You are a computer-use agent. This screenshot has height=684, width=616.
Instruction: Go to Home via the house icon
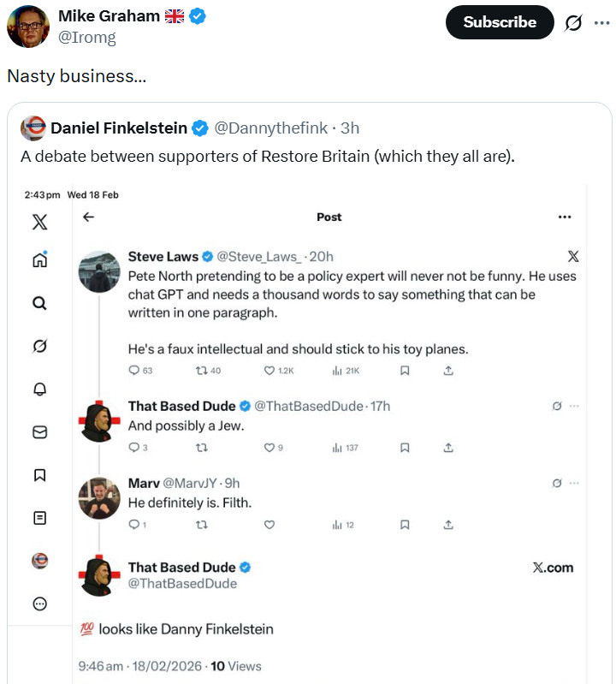point(39,260)
